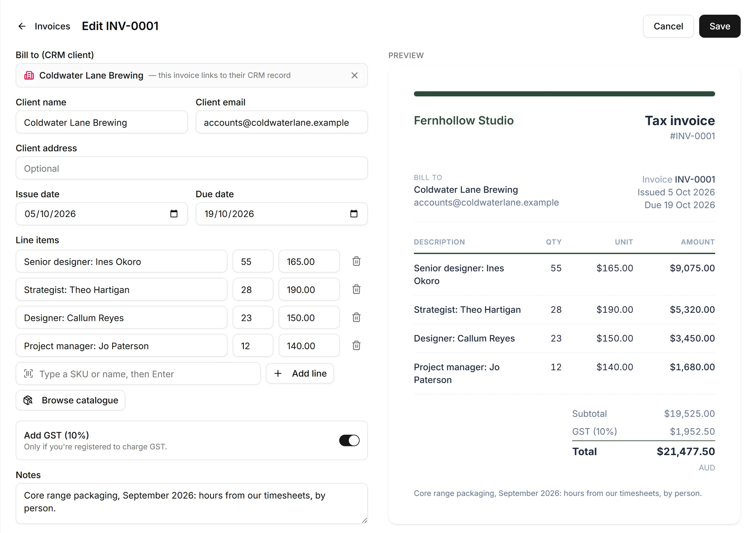
Task: Focus the Client email field
Action: click(282, 122)
